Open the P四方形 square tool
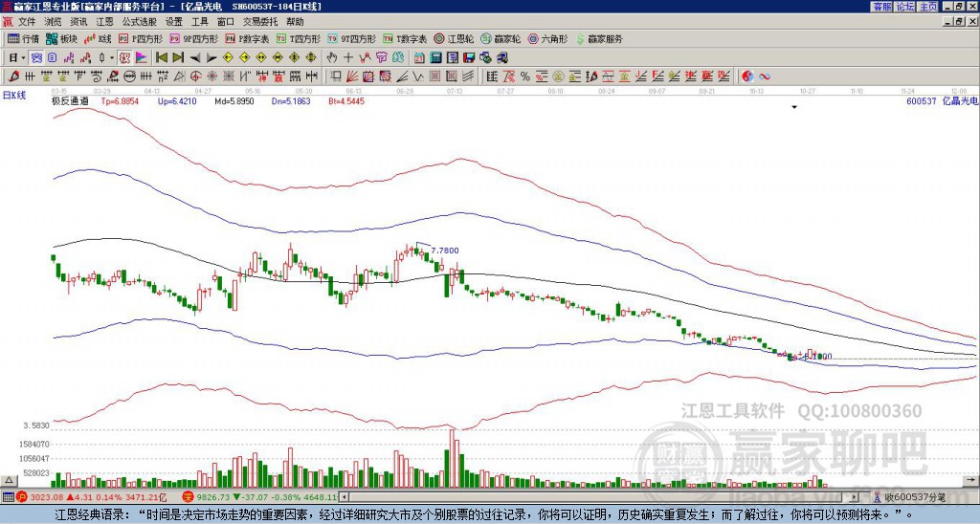 140,39
